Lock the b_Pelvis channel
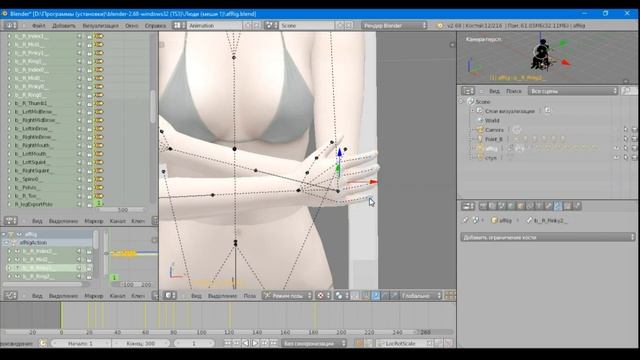640x360 pixels. click(89, 188)
